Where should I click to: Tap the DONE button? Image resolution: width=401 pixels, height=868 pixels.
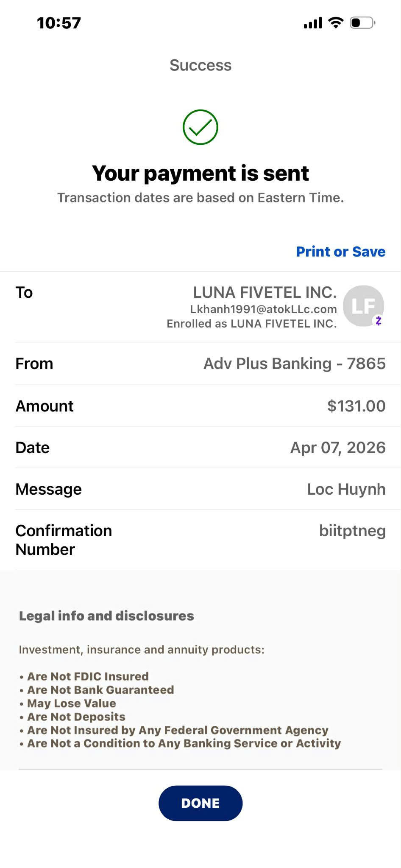(200, 803)
